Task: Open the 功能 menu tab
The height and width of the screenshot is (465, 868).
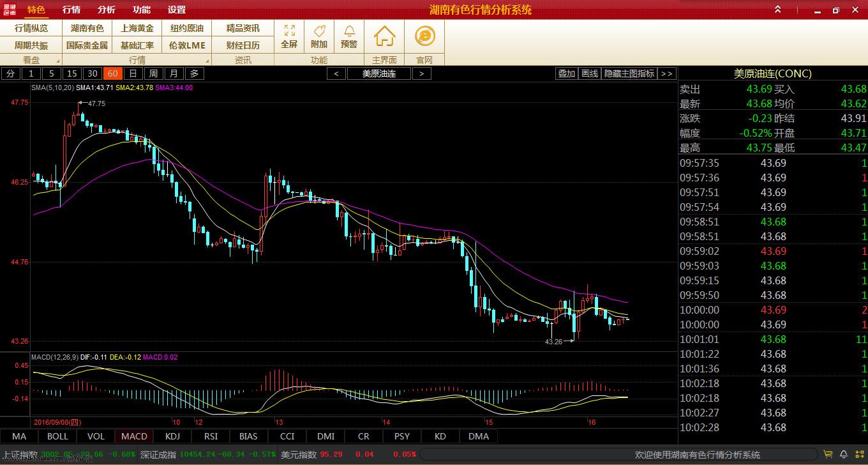Action: tap(142, 10)
